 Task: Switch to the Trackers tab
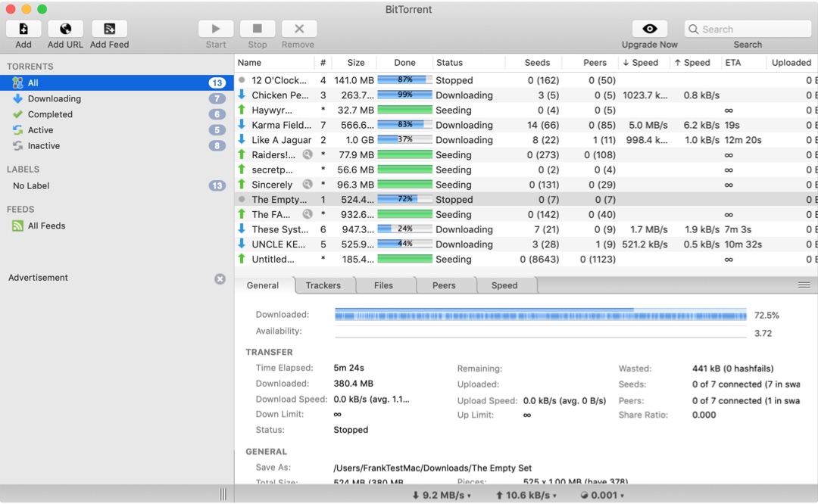point(323,285)
